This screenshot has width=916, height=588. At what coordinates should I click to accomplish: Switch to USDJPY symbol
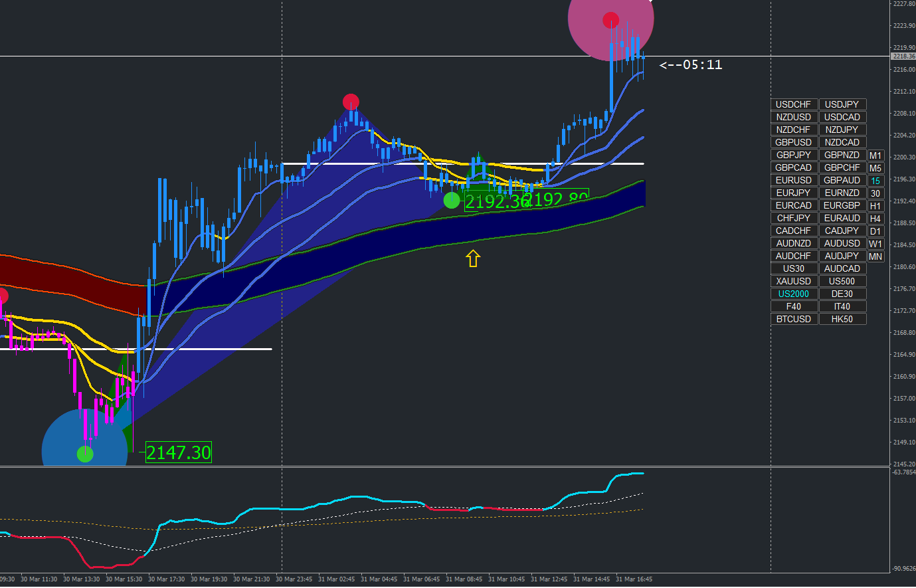842,104
